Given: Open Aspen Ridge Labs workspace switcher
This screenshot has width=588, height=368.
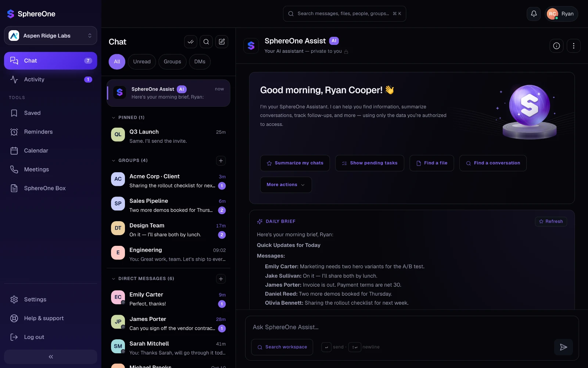Looking at the screenshot, I should [51, 35].
